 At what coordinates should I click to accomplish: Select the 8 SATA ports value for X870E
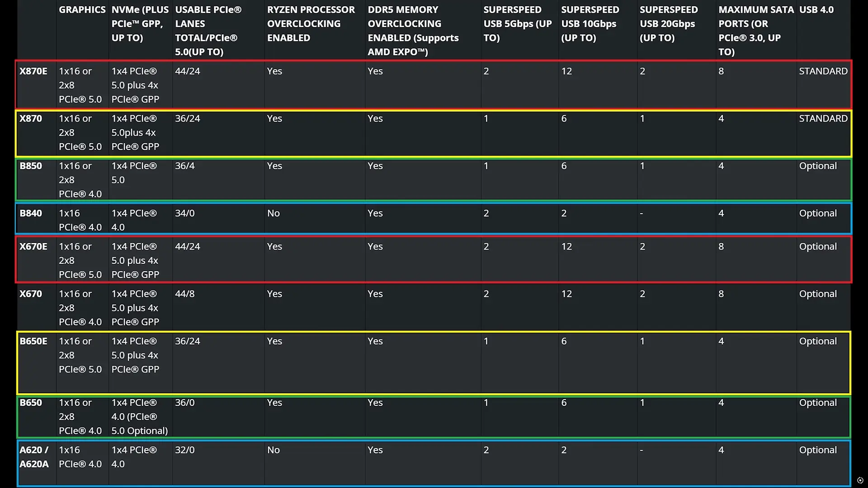click(721, 71)
